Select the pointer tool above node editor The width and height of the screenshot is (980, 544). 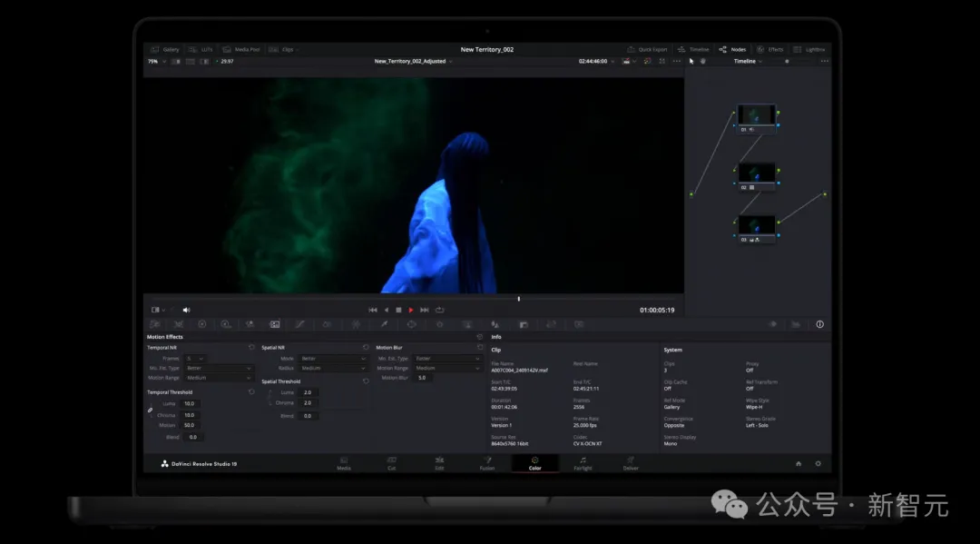(691, 61)
